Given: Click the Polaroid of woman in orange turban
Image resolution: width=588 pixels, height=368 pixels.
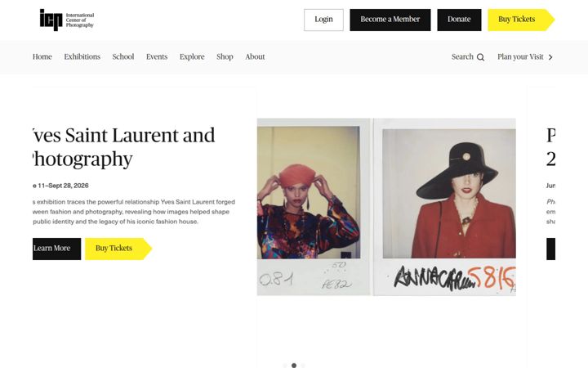Looking at the screenshot, I should [x=314, y=207].
